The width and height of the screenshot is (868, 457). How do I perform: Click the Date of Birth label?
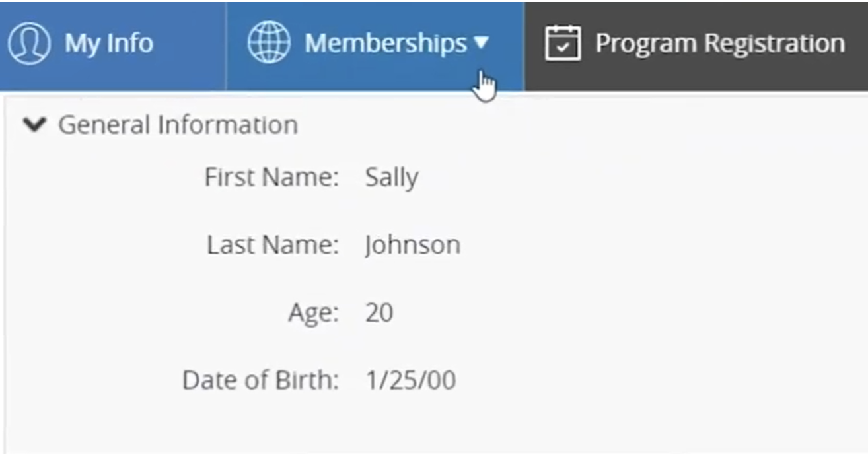(x=260, y=380)
